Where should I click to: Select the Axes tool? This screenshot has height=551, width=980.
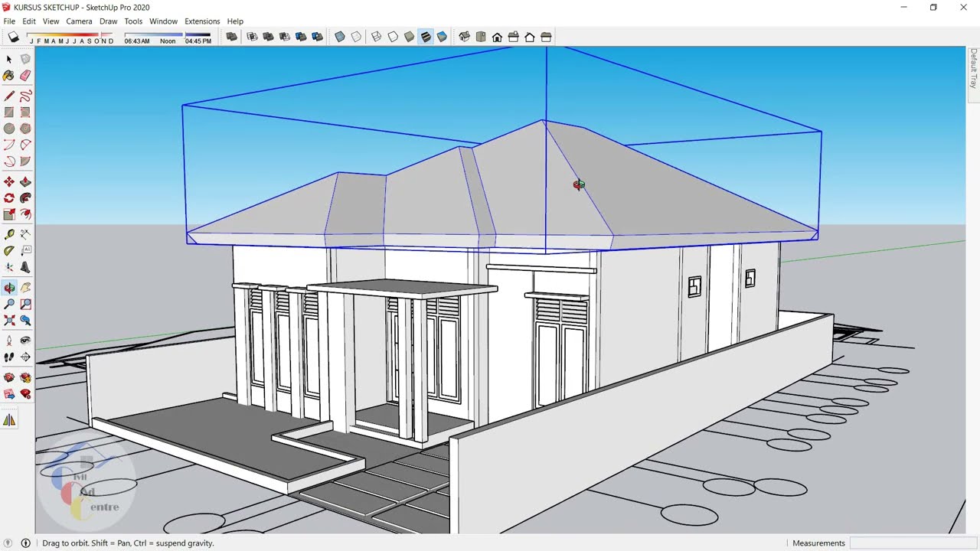click(x=9, y=267)
